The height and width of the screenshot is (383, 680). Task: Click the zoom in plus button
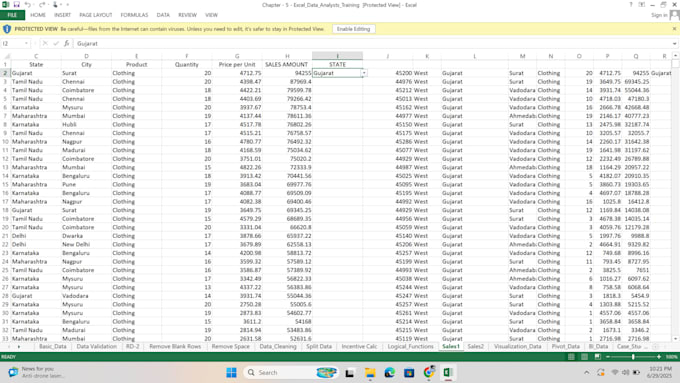[x=659, y=357]
